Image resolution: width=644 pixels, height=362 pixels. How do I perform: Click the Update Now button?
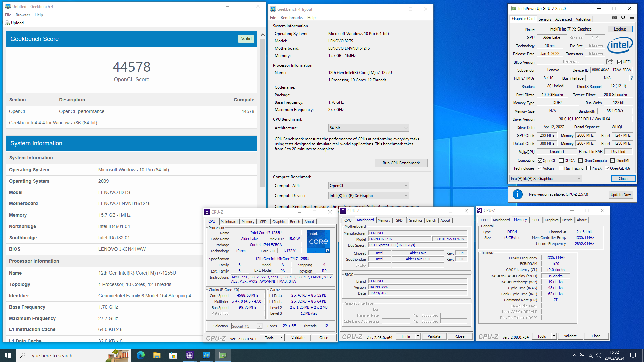(x=621, y=195)
